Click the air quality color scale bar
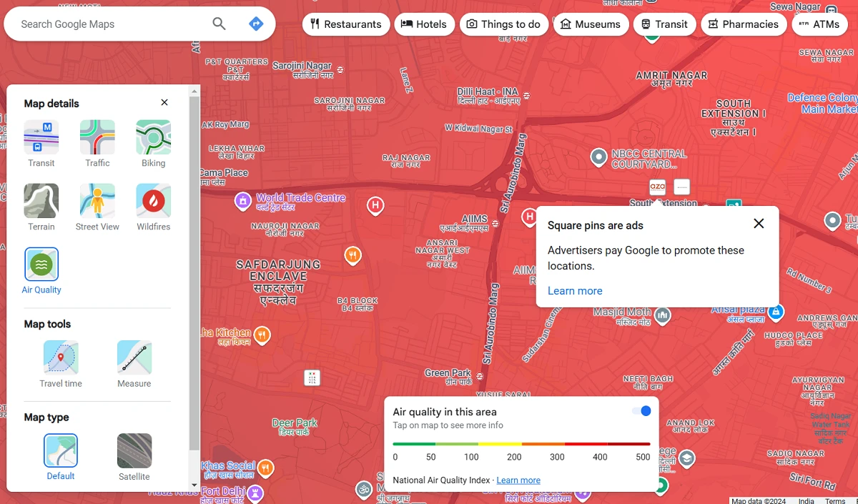 [x=521, y=444]
